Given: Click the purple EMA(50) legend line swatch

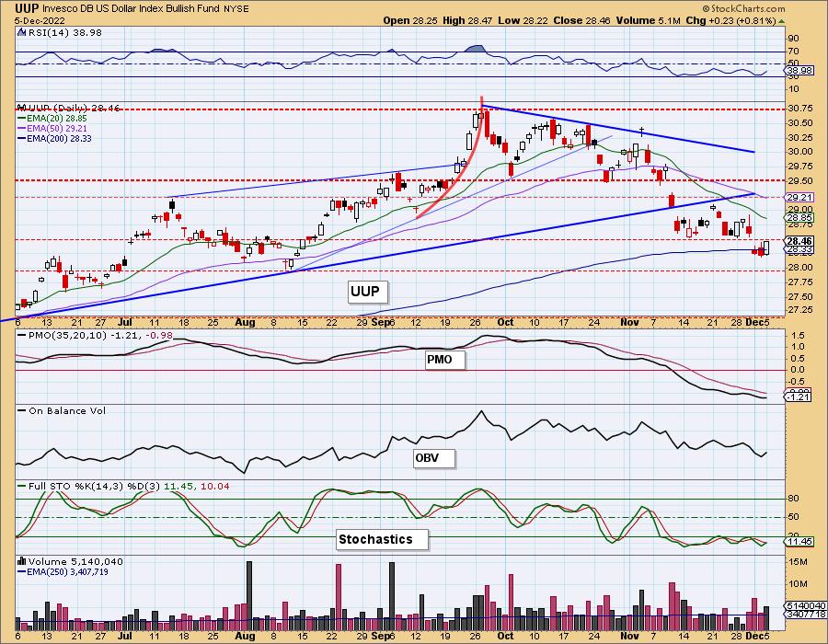Looking at the screenshot, I should tap(22, 128).
